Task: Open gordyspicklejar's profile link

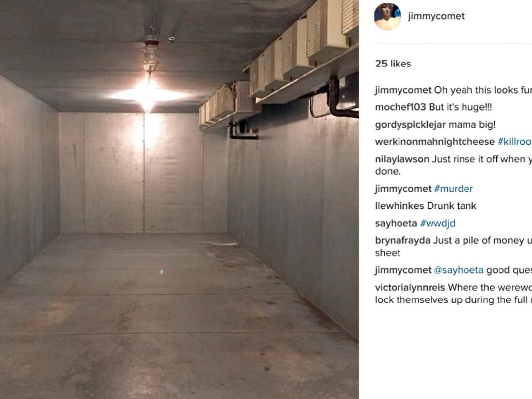Action: 410,125
